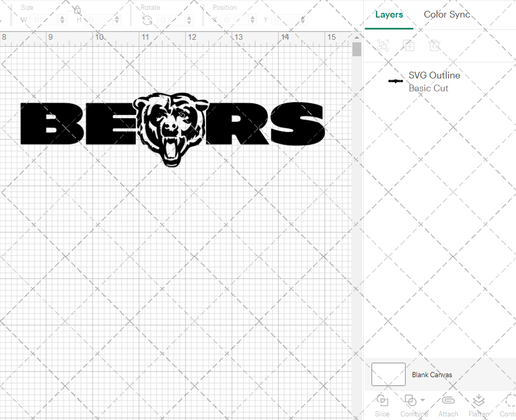The height and width of the screenshot is (420, 516).
Task: Switch to the Layers tab
Action: pyautogui.click(x=389, y=14)
